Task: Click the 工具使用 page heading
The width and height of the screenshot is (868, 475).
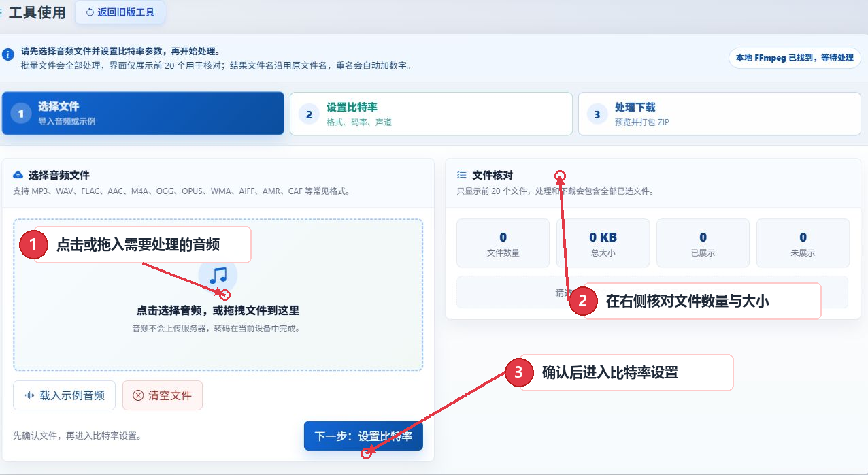Action: pos(37,12)
